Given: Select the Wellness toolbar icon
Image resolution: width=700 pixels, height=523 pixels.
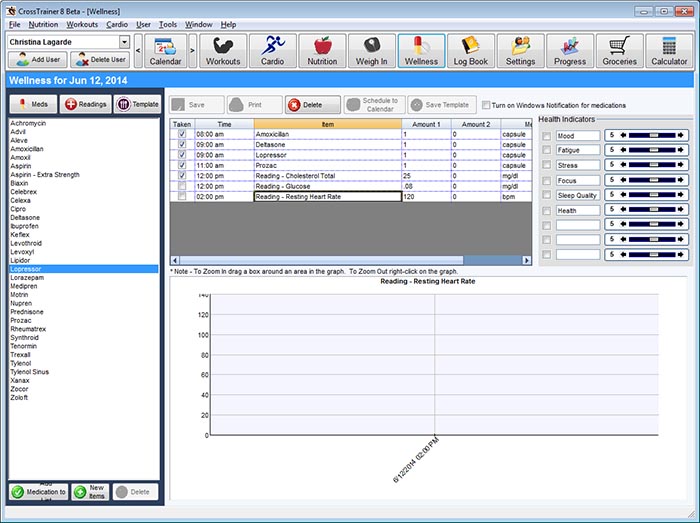Looking at the screenshot, I should coord(421,51).
